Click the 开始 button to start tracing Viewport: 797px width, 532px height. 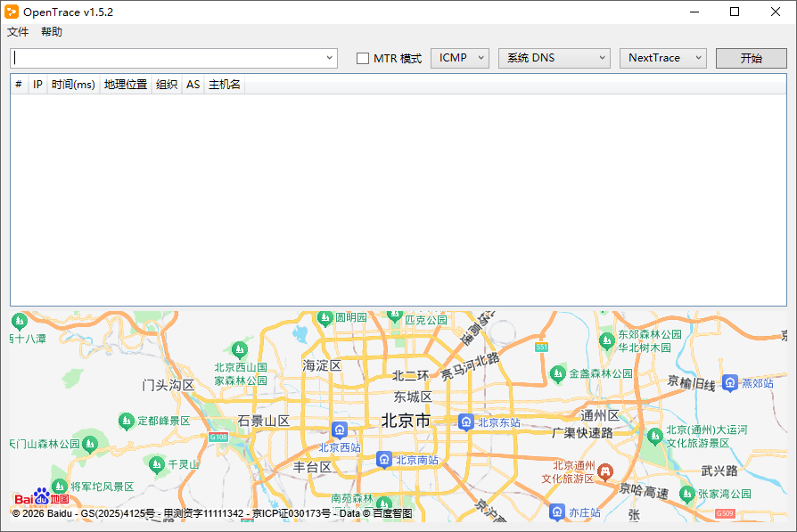(x=752, y=59)
